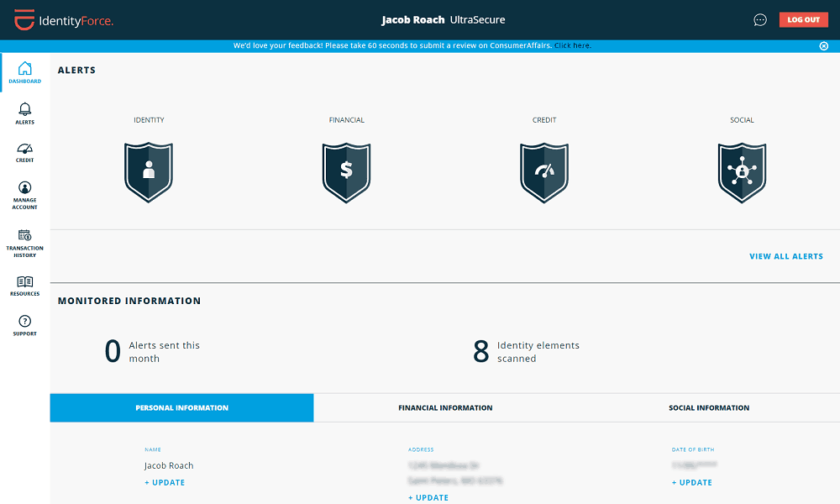The image size is (840, 504).
Task: Click the 'Alerts sent this month' text
Action: (164, 352)
